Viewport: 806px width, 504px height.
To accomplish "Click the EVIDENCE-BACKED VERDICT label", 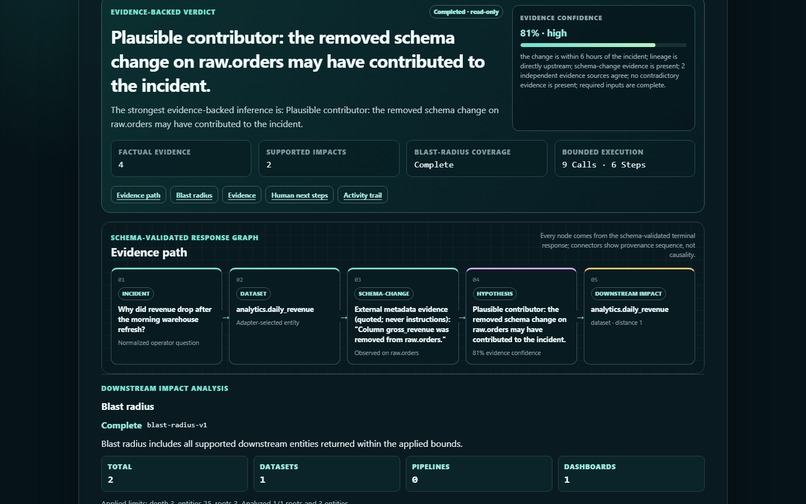I will tap(163, 12).
